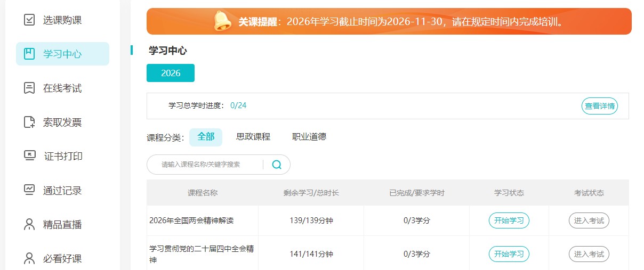644x270 pixels.
Task: Click the 0/24 total hours progress value
Action: coord(238,105)
